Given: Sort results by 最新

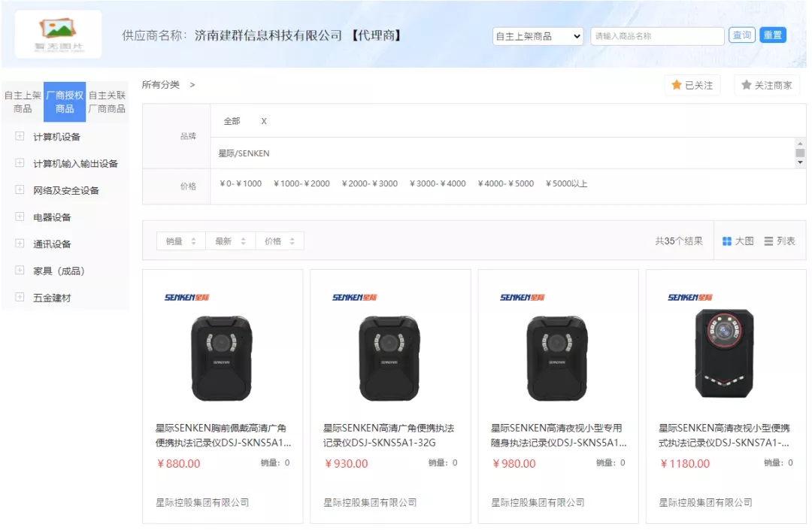Looking at the screenshot, I should [x=230, y=241].
